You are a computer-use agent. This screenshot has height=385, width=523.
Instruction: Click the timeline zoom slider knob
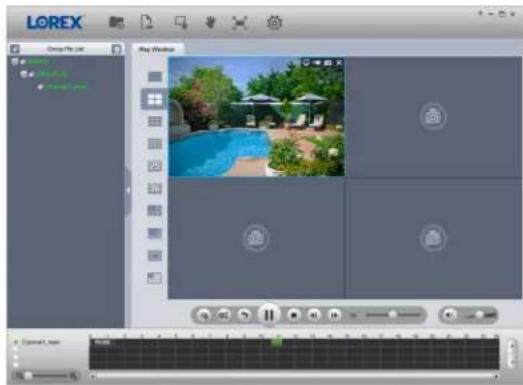pos(28,376)
